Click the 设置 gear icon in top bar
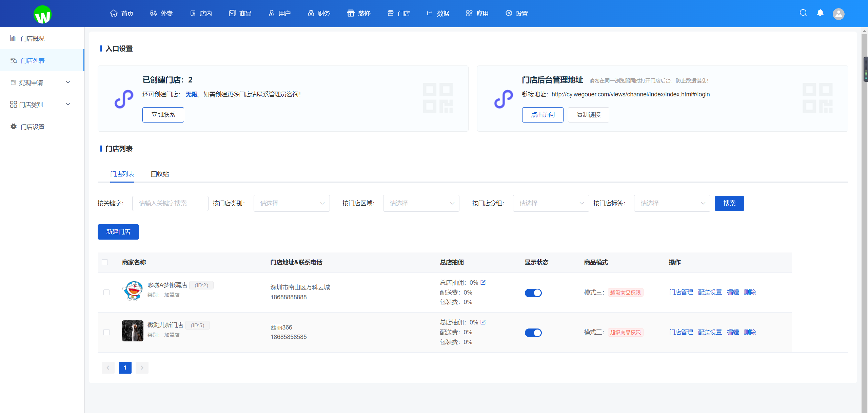The height and width of the screenshot is (413, 868). point(509,13)
